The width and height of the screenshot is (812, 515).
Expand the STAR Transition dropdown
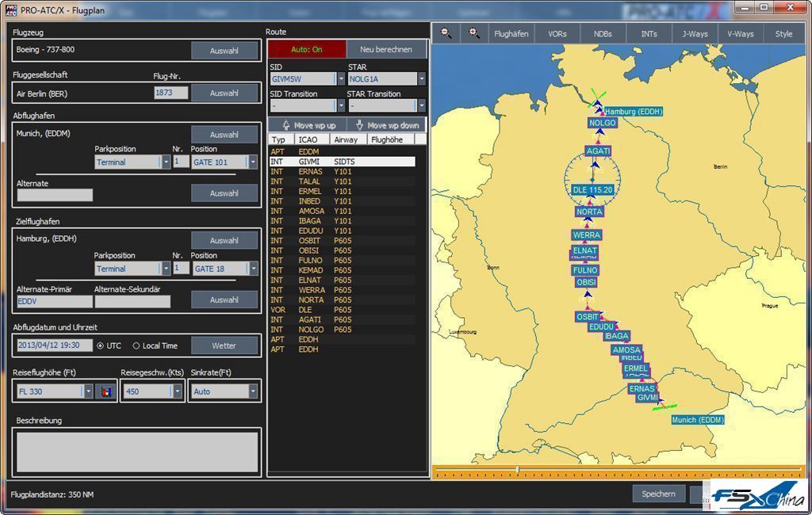click(422, 105)
